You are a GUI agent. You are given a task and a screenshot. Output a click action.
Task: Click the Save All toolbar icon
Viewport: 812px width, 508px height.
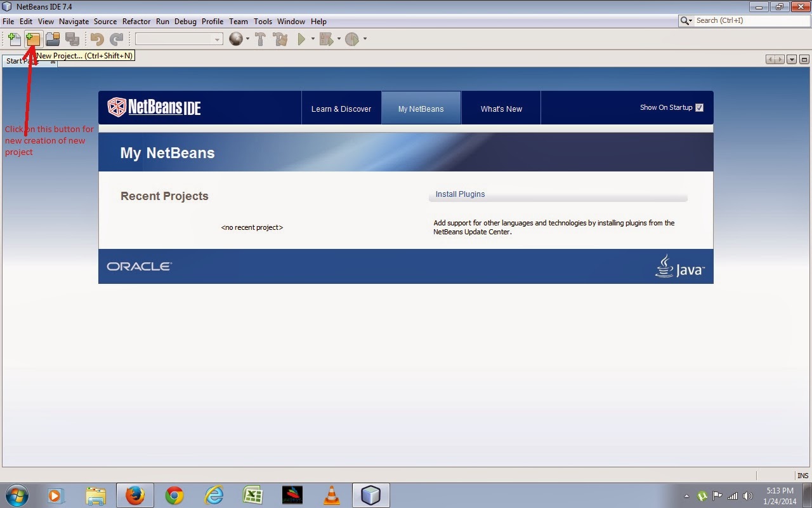coord(72,39)
